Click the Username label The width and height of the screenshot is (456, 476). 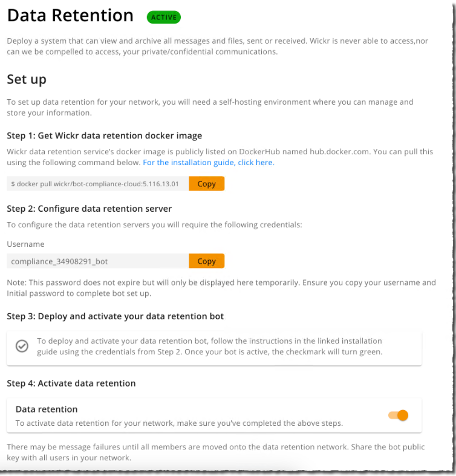pyautogui.click(x=25, y=244)
